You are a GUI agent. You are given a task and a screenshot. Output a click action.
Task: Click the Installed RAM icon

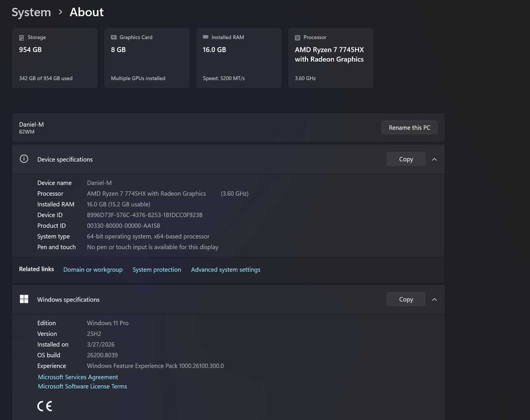[205, 37]
